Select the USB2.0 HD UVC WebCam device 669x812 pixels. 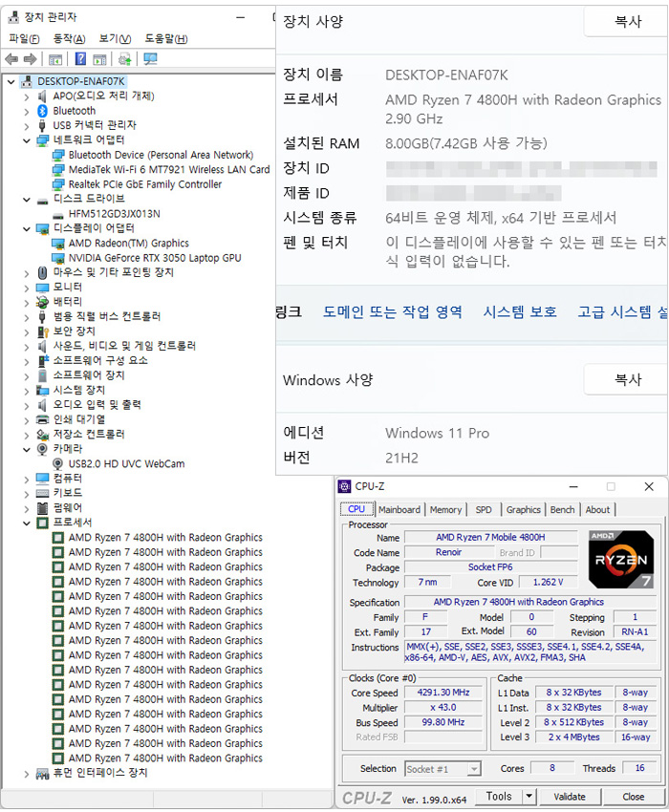[126, 463]
